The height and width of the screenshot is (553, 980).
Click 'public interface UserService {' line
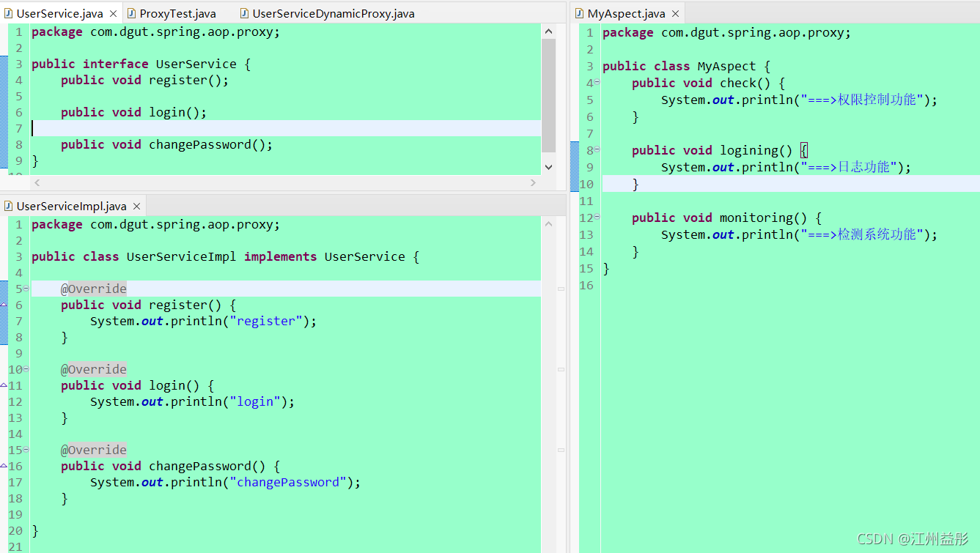[x=141, y=64]
